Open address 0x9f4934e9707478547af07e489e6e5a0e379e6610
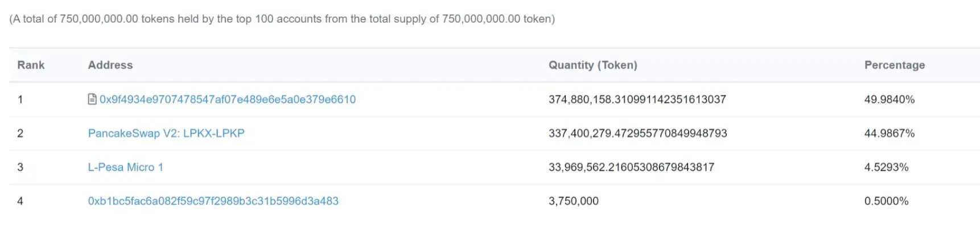The height and width of the screenshot is (227, 980). coord(228,100)
